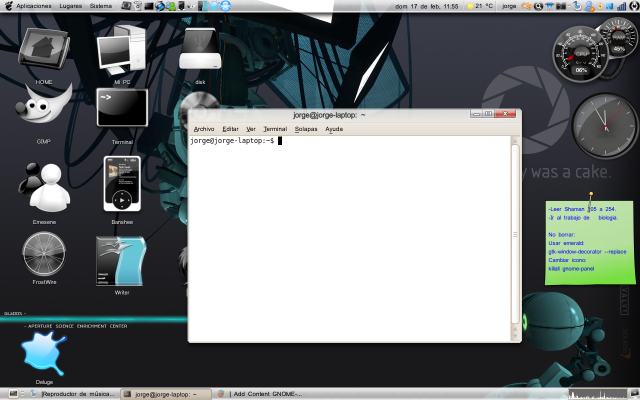Click the black terminal launcher in top panel
The height and width of the screenshot is (400, 640).
point(149,6)
